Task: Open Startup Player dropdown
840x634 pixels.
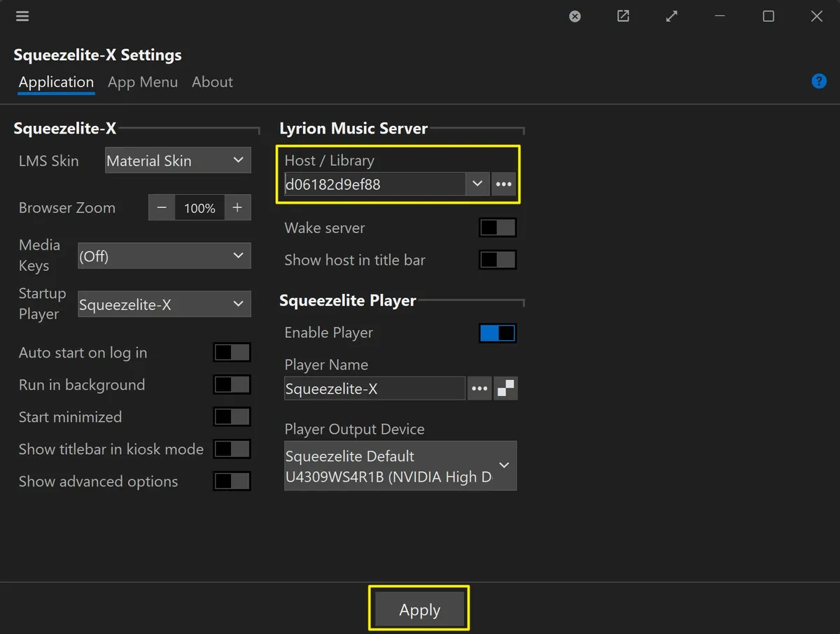Action: point(164,304)
